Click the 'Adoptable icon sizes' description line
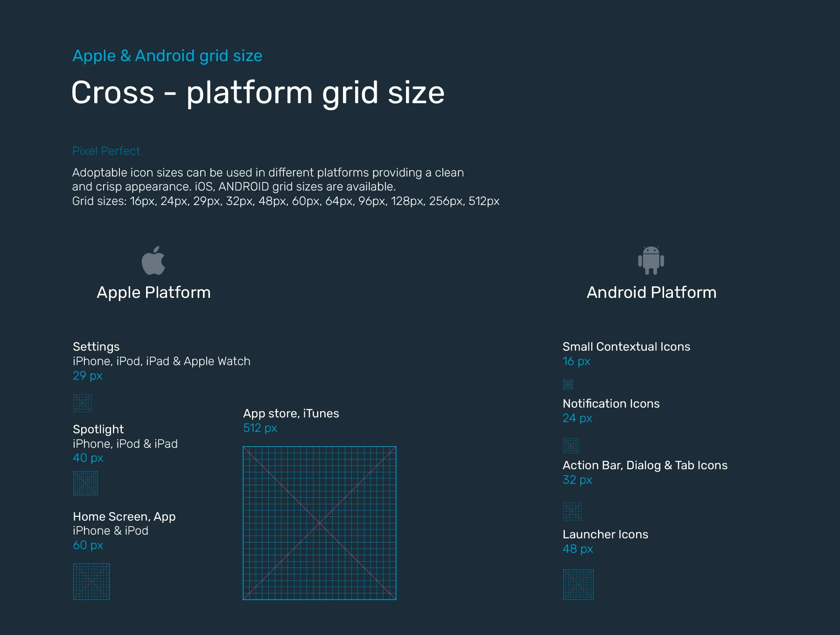Viewport: 840px width, 635px height. [x=268, y=173]
